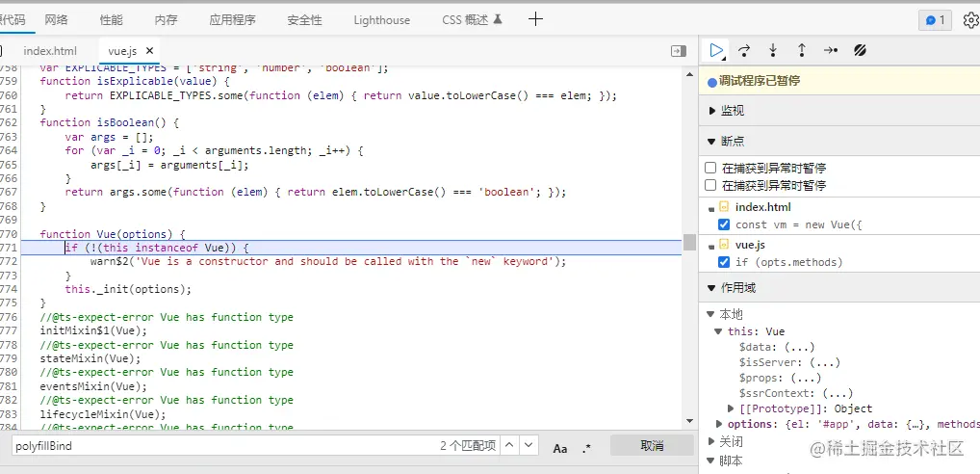
Task: Click the code editor vertical scrollbar thumb
Action: pyautogui.click(x=689, y=242)
